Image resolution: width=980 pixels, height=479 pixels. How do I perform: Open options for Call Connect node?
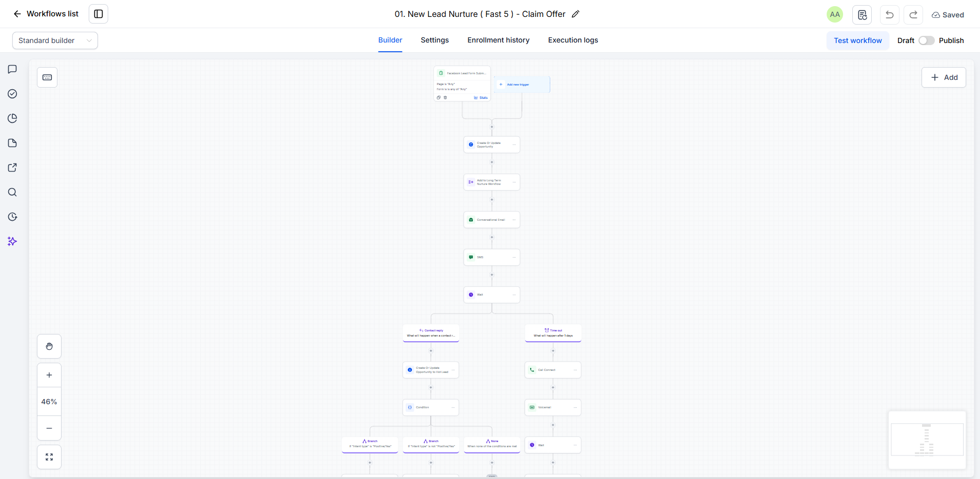click(575, 370)
